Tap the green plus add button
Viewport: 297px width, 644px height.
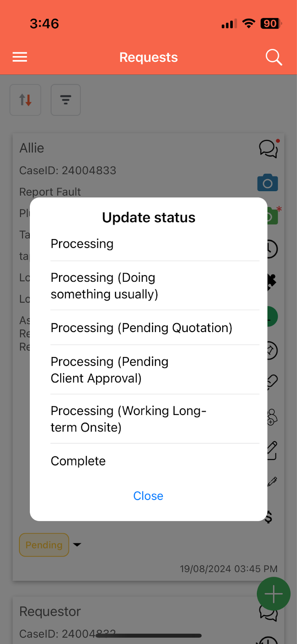(273, 594)
